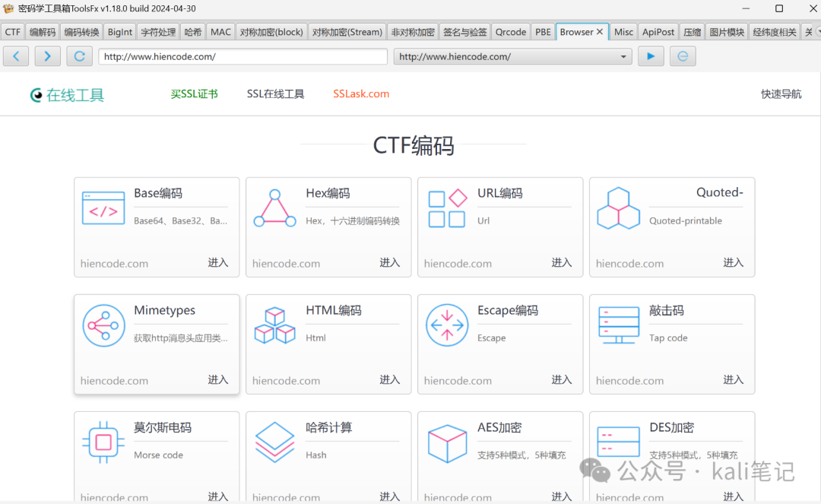Click the Base编码 code window icon
Screen dimensions: 821x504
103,207
